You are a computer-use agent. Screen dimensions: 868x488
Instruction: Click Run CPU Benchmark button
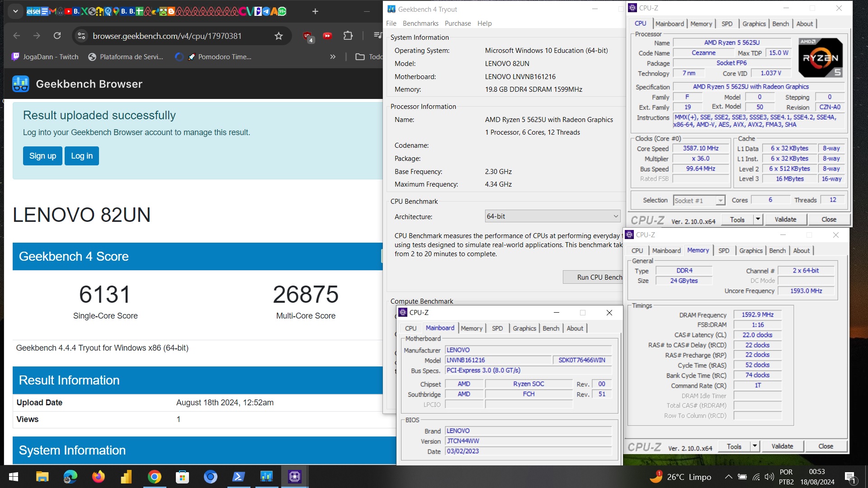[593, 277]
